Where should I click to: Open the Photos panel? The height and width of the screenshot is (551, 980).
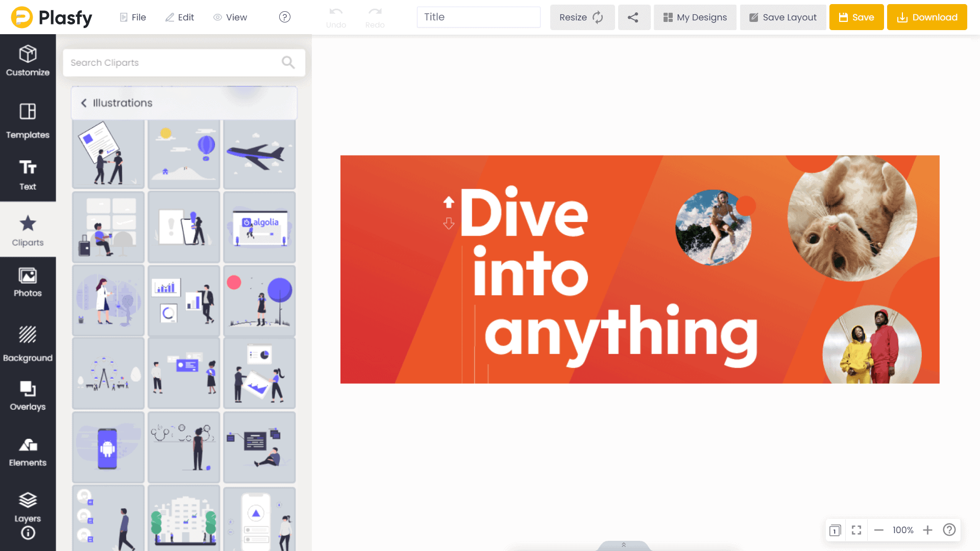pos(28,282)
